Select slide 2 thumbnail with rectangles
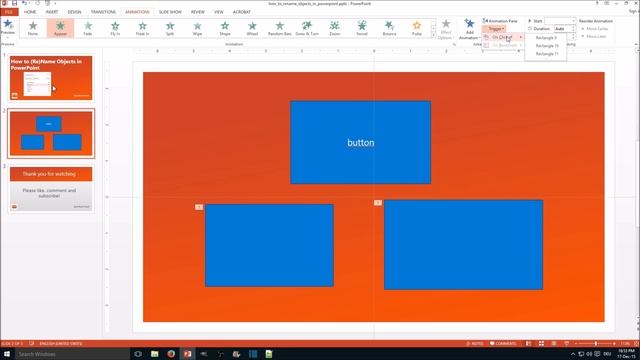Screen dimensions: 640x360 (x=51, y=133)
